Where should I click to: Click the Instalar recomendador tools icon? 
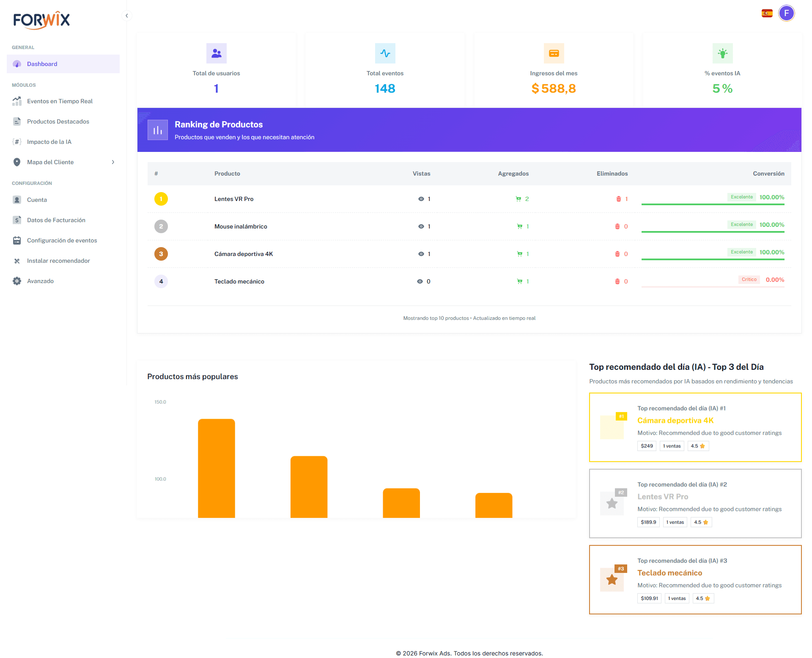17,261
